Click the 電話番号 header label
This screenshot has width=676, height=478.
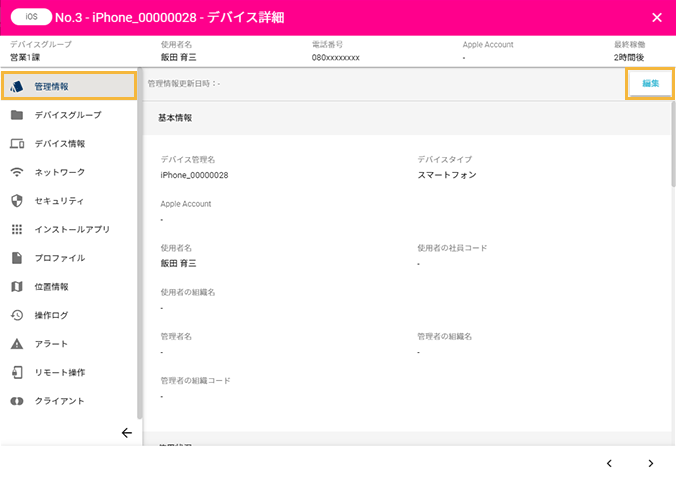tap(327, 44)
